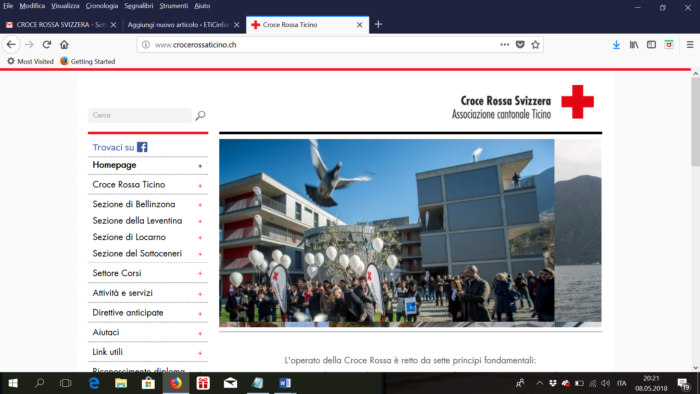Viewport: 700px width, 394px height.
Task: Click the Cerca search field
Action: 140,116
